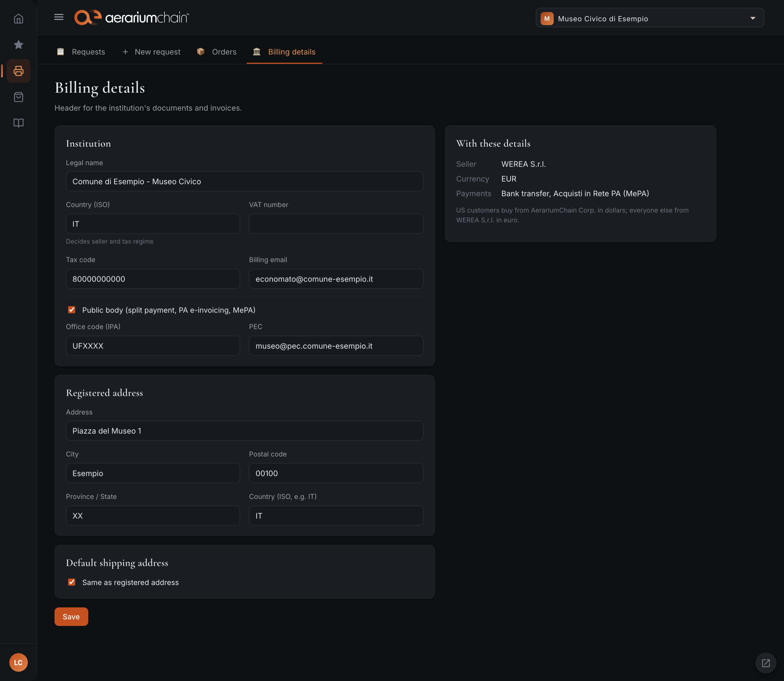Toggle the hamburger menu icon
The width and height of the screenshot is (784, 681).
tap(59, 17)
